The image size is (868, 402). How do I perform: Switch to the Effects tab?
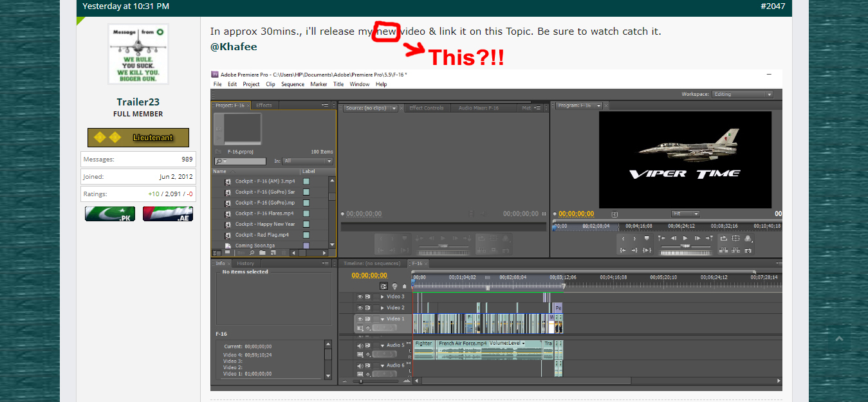(x=264, y=105)
